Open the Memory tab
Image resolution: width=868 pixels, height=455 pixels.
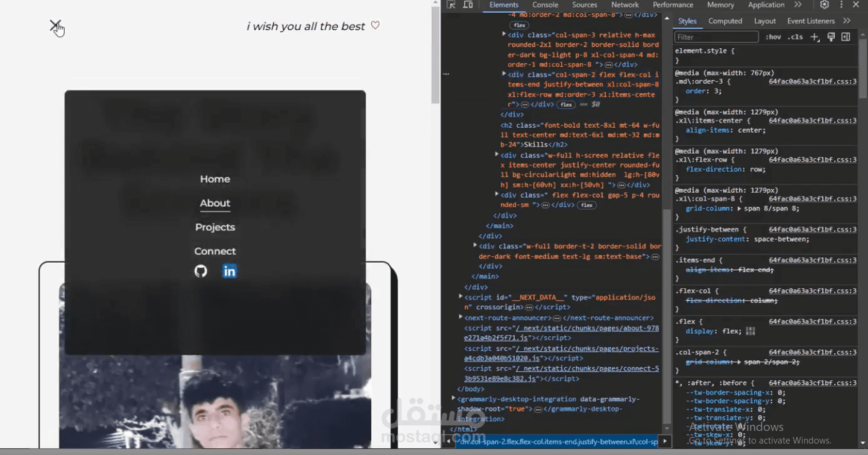[720, 5]
